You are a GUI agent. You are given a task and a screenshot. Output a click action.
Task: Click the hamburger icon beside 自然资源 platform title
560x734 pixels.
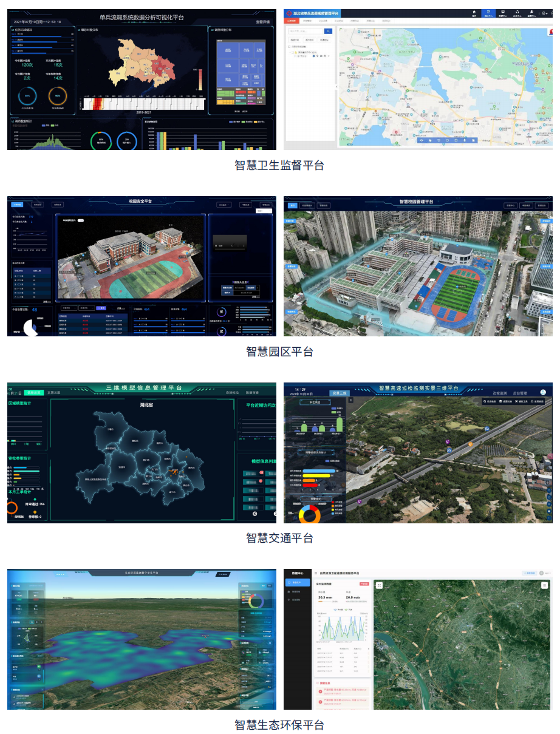(316, 573)
